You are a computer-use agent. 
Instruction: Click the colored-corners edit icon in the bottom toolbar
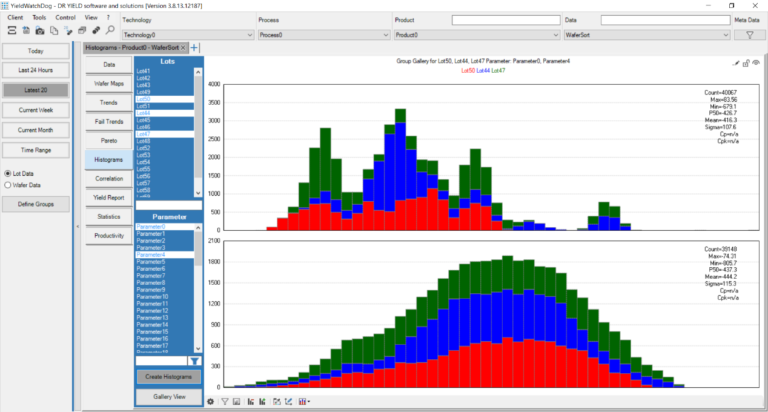pos(277,402)
